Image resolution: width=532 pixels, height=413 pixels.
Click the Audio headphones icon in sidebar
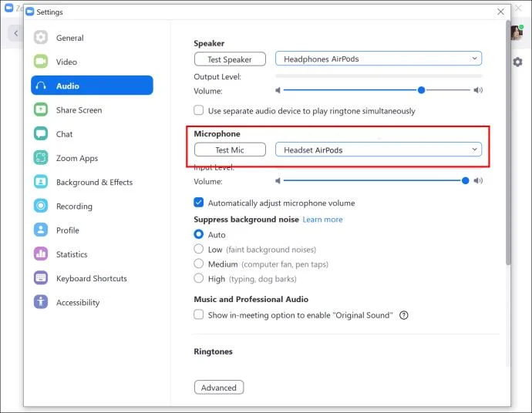[41, 86]
